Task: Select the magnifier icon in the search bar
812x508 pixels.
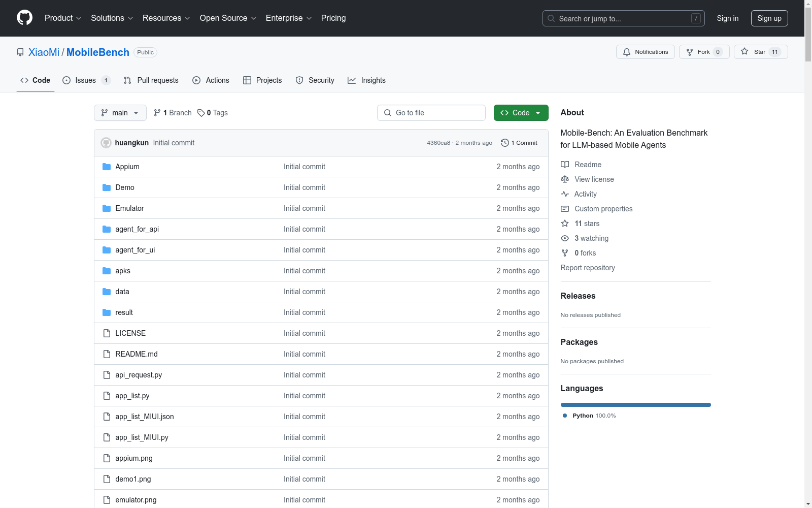Action: [551, 18]
